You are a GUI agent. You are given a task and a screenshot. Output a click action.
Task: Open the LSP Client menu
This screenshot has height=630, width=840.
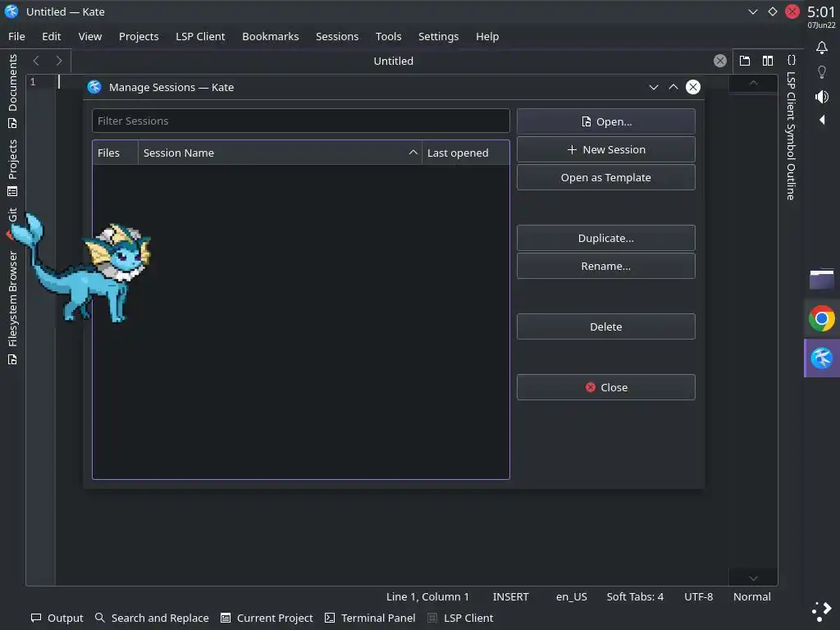[200, 36]
